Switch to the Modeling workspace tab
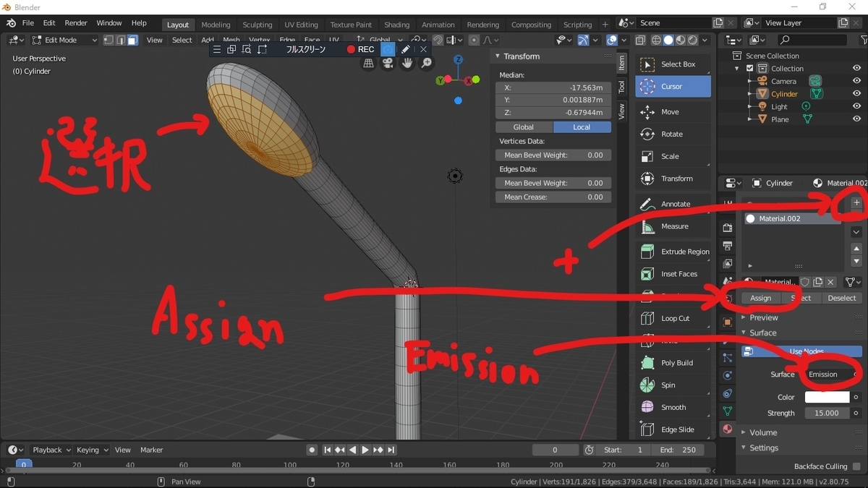 tap(216, 25)
